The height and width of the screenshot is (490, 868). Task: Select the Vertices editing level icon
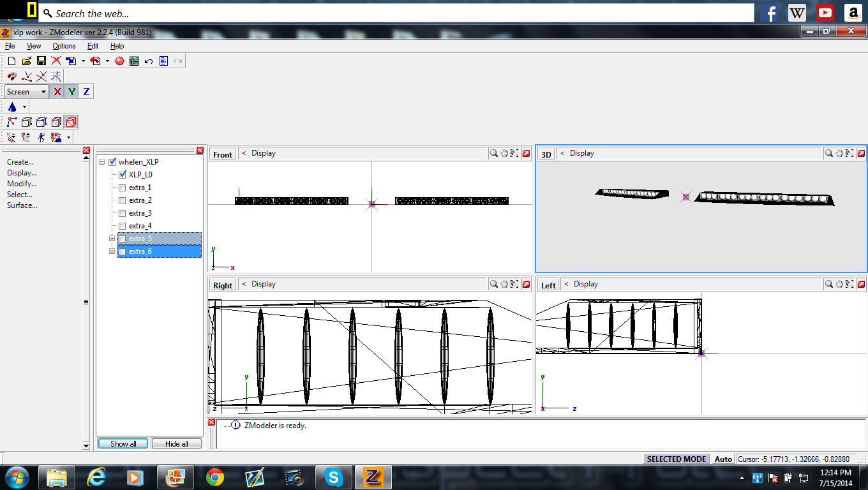tap(11, 122)
